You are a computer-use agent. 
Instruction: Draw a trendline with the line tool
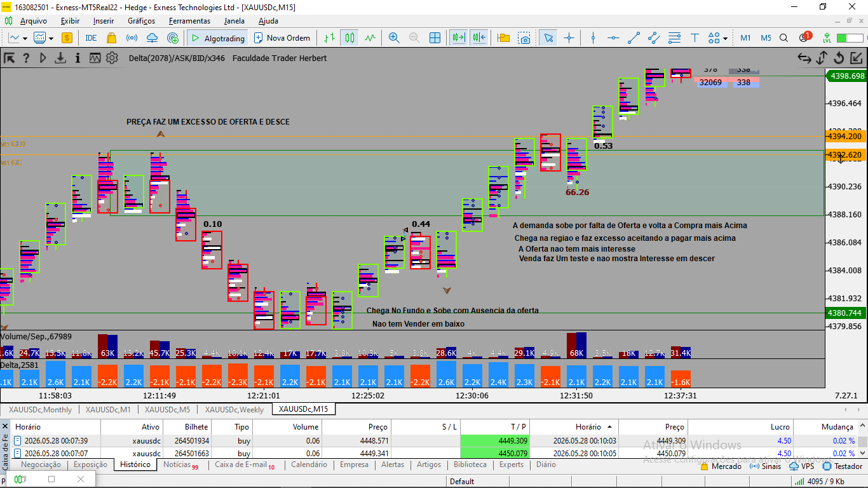(634, 38)
